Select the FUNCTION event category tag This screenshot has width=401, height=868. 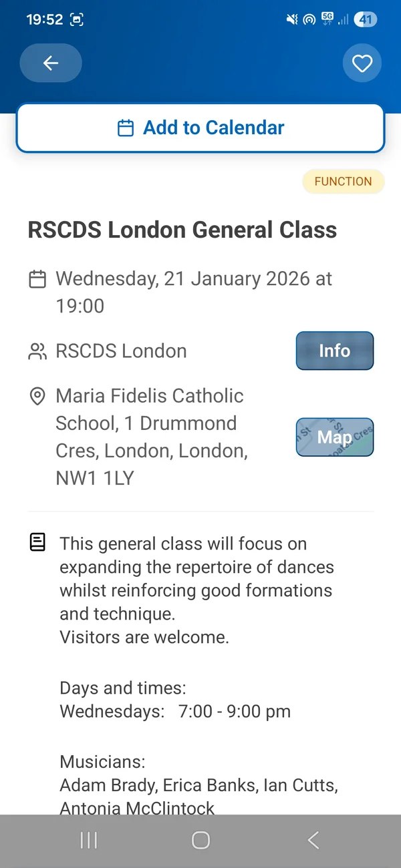[344, 181]
